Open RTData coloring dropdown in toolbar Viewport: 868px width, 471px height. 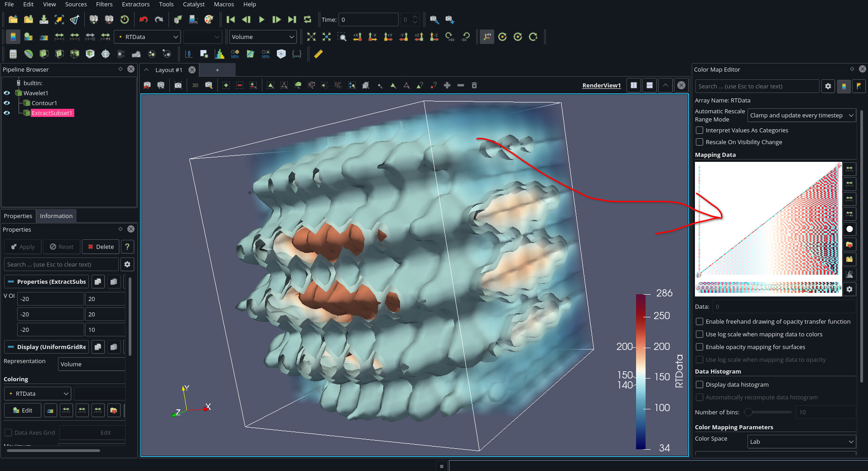[x=147, y=37]
